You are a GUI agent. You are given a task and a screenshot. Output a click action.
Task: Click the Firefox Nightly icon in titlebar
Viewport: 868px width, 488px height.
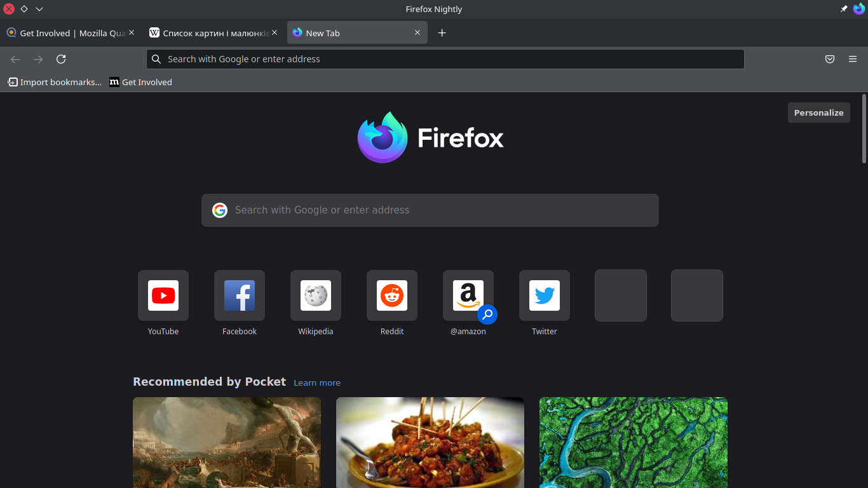point(859,9)
